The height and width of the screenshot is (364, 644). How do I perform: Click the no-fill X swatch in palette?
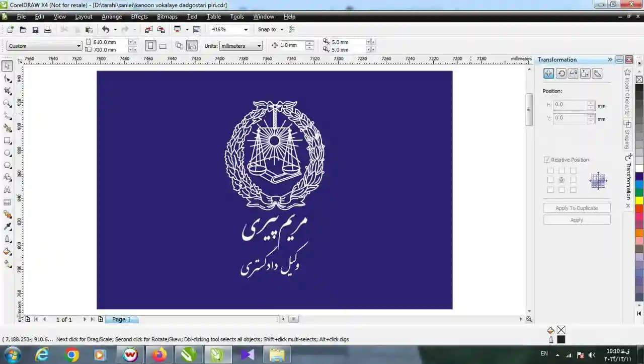(x=639, y=80)
